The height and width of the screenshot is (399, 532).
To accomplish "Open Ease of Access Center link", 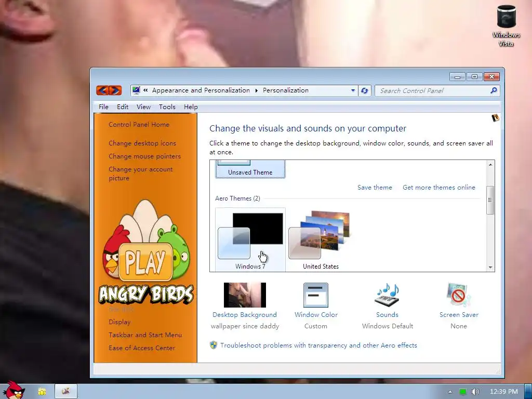I will click(142, 348).
